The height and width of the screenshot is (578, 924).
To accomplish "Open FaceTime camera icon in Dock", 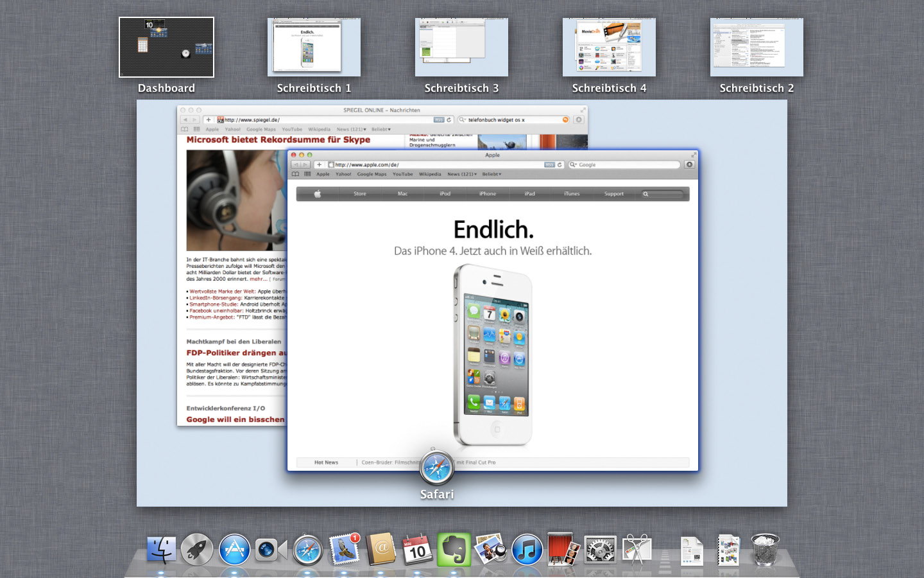I will [270, 550].
